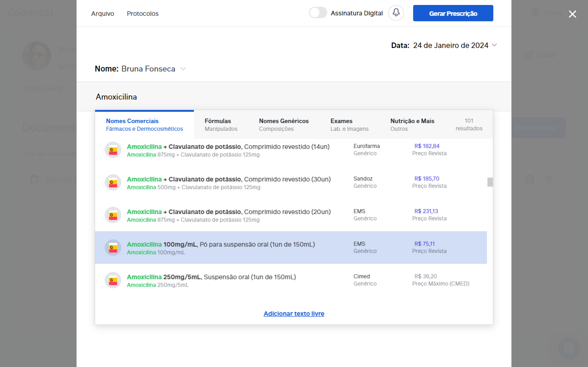Click the Gerar Prescrição button
This screenshot has width=588, height=367.
click(453, 13)
